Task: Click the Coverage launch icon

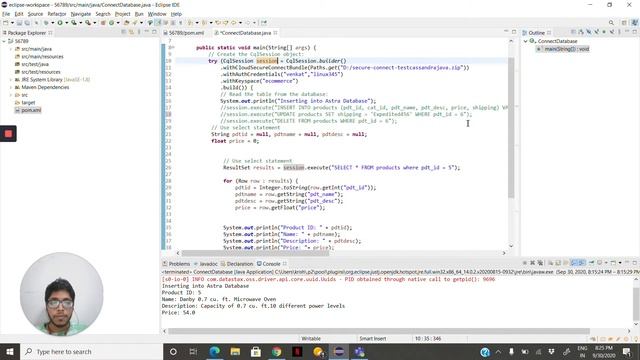Action: click(73, 23)
